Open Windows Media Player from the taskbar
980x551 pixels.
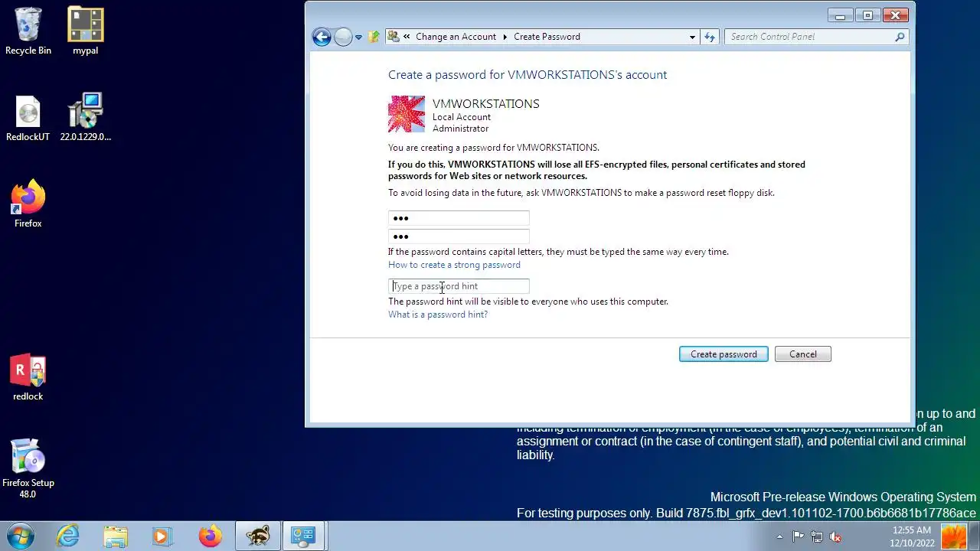pyautogui.click(x=162, y=536)
